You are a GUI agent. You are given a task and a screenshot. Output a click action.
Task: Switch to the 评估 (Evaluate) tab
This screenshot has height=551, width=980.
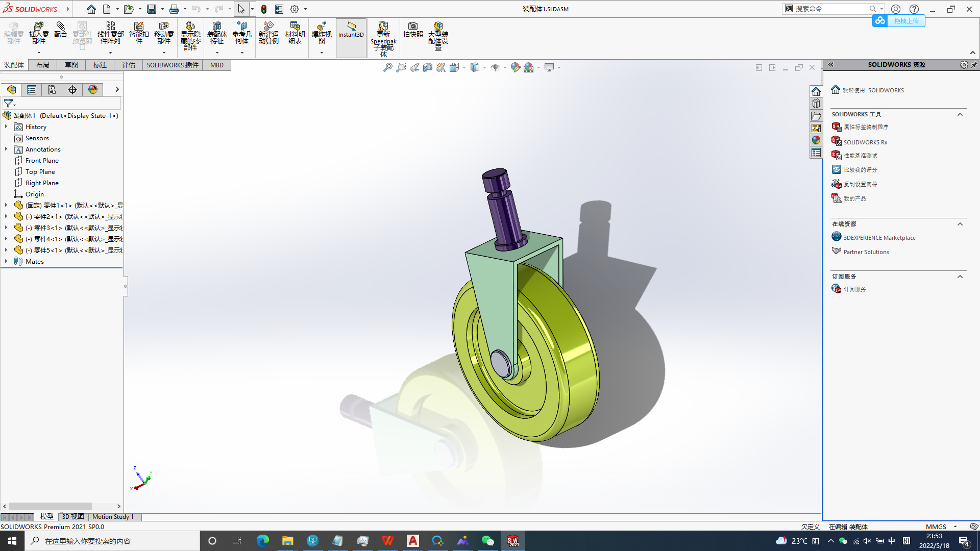click(x=129, y=65)
